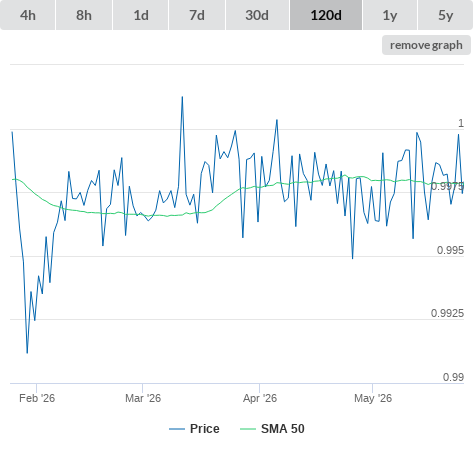Click the 0.995 y-axis label
474x455 pixels.
coord(450,250)
